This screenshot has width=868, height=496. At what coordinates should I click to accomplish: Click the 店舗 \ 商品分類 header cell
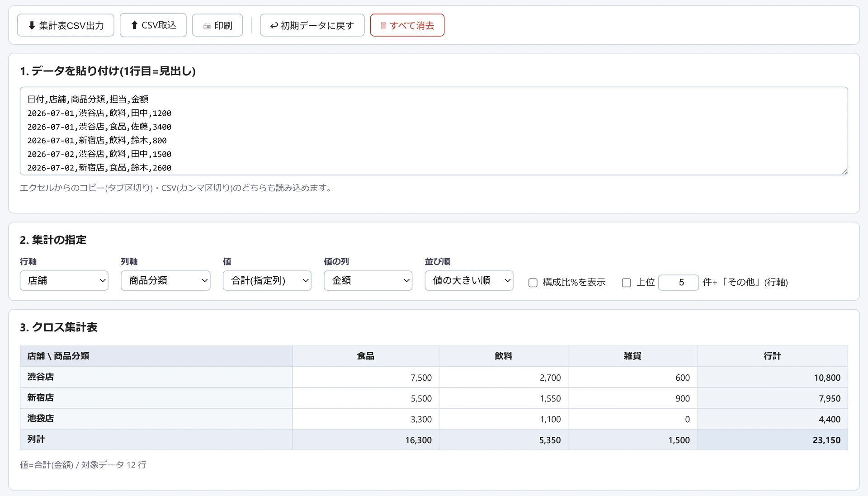(156, 356)
